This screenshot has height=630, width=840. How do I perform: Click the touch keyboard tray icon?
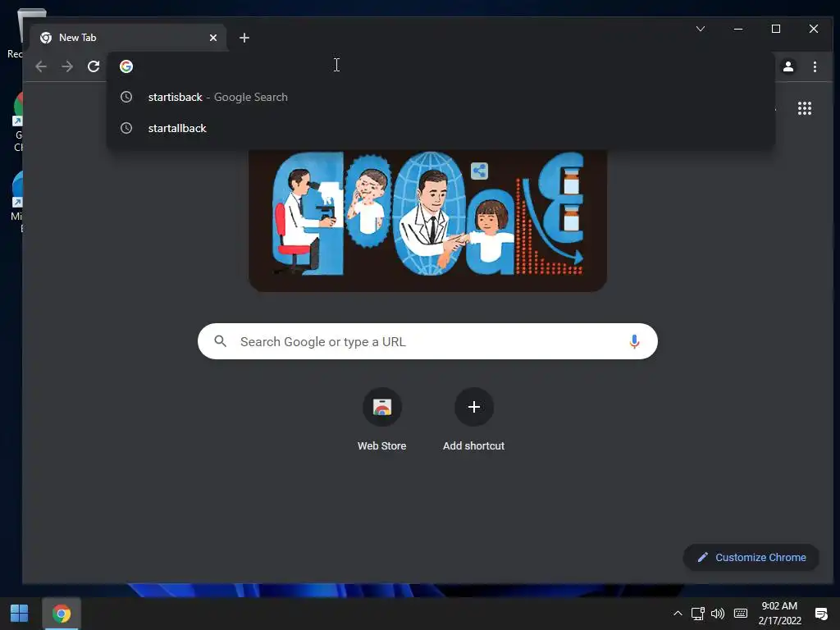(741, 614)
